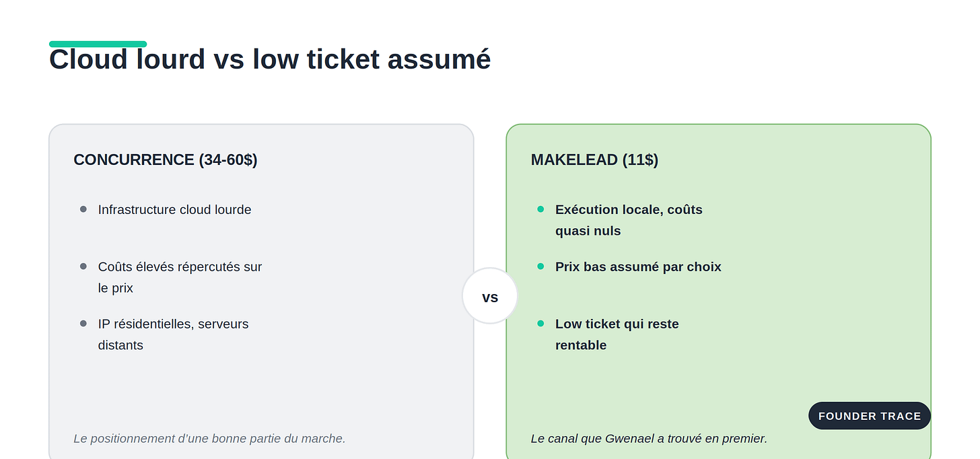
Task: Click green bullet beside Exécution locale
Action: [x=540, y=209]
